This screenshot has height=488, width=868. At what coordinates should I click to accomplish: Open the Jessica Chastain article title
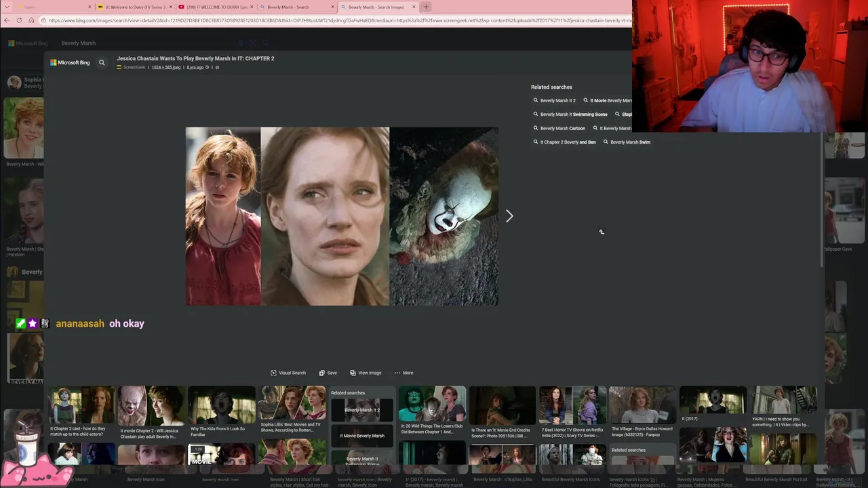point(195,58)
